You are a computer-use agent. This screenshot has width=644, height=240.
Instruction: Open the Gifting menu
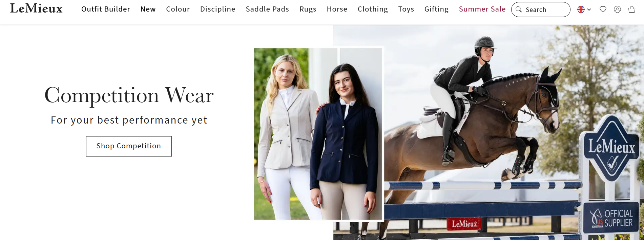(x=436, y=9)
